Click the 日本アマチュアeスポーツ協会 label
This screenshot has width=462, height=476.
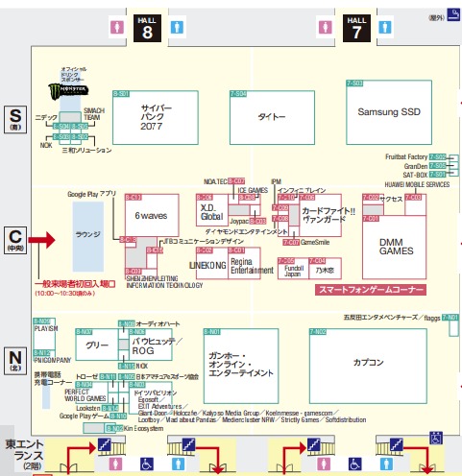point(167,376)
